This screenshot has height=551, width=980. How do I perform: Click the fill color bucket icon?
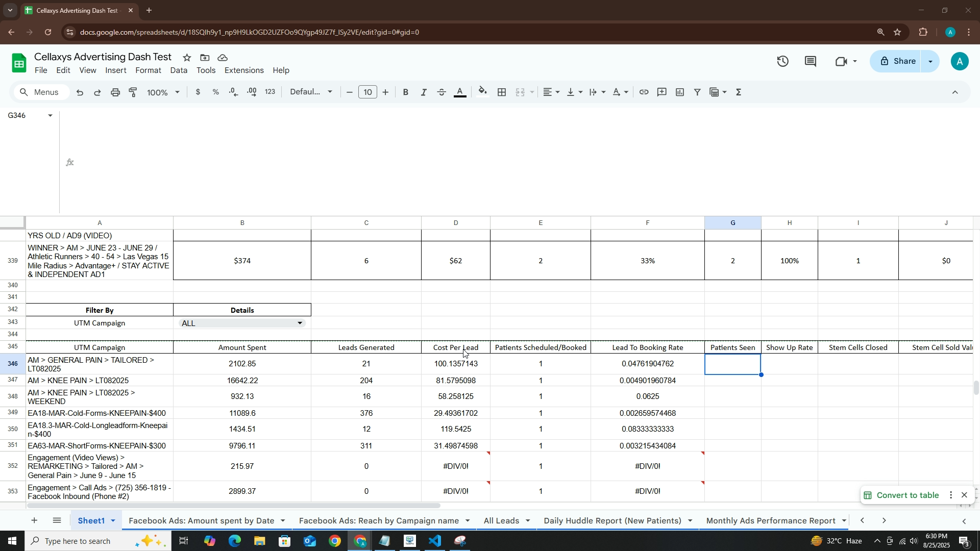click(x=482, y=92)
